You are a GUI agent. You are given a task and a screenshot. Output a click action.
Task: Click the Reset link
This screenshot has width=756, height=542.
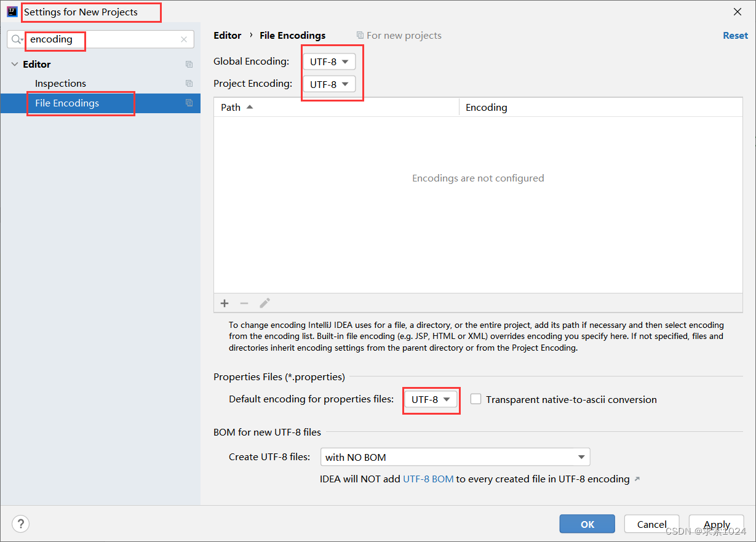(735, 36)
